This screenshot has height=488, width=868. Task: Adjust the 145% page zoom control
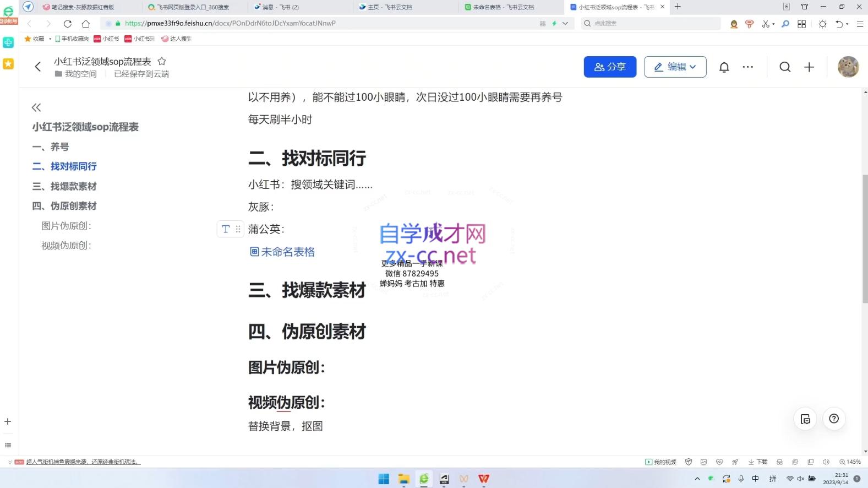coord(850,462)
